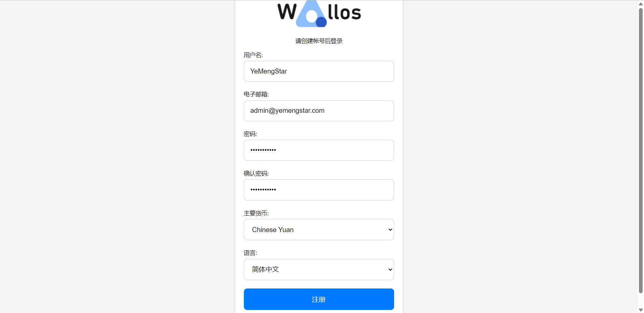Click the username field containing YeMengStar
This screenshot has height=313, width=644.
tap(319, 71)
